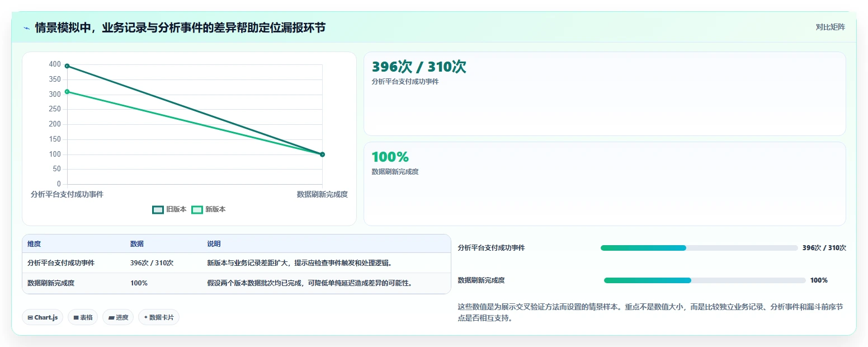Click the 数据刷新完成度 progress bar

[705, 280]
